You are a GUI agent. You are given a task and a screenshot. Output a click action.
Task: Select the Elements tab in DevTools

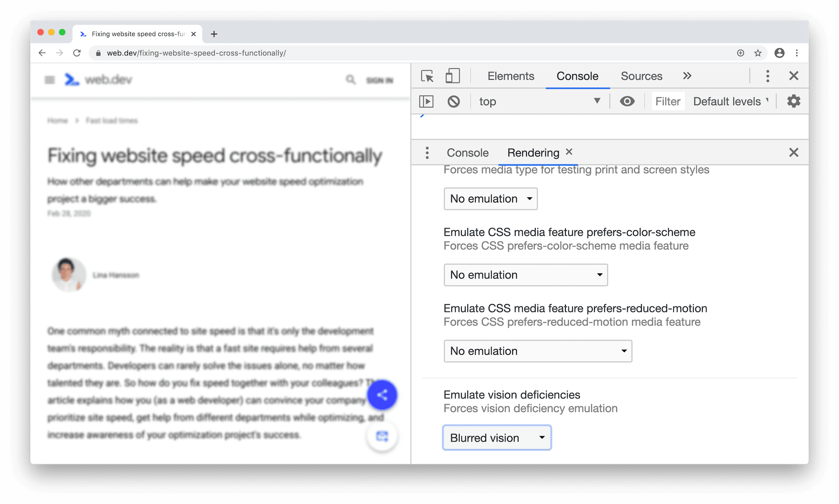point(509,75)
